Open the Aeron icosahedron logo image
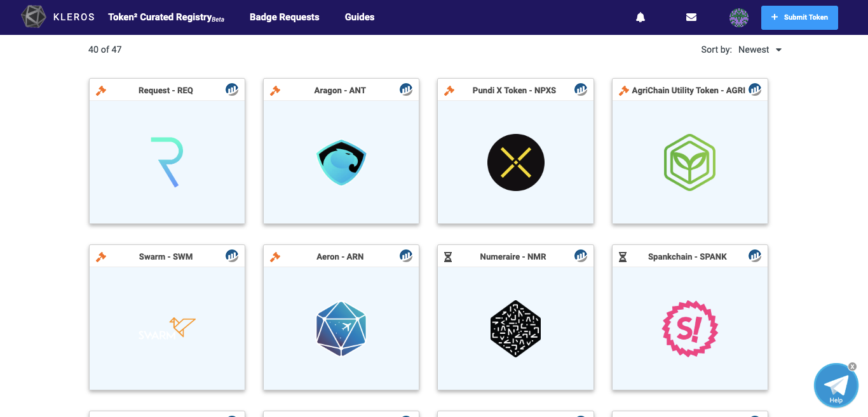Image resolution: width=868 pixels, height=417 pixels. coord(341,329)
